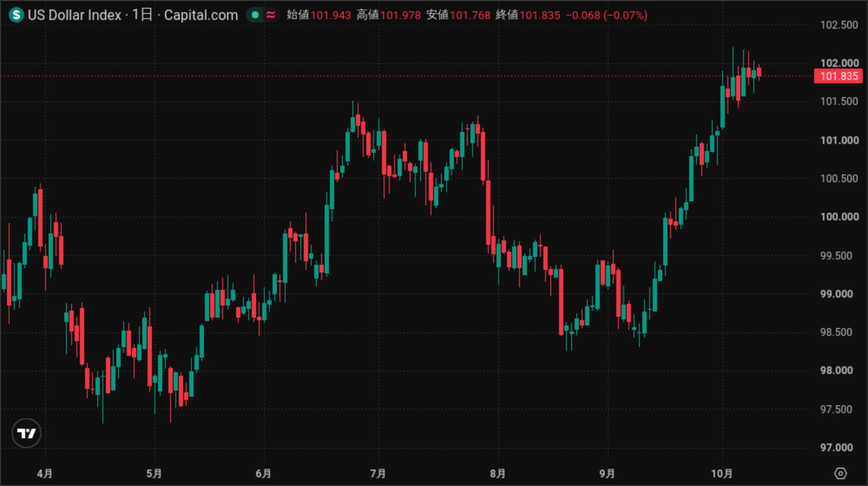Click the pink approximately-equal data indicator
Image resolution: width=868 pixels, height=486 pixels.
(271, 15)
